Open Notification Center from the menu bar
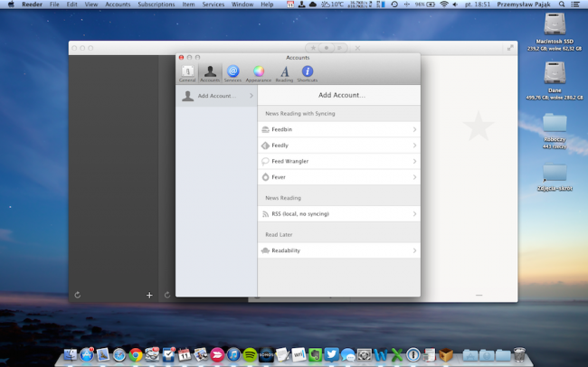 574,5
